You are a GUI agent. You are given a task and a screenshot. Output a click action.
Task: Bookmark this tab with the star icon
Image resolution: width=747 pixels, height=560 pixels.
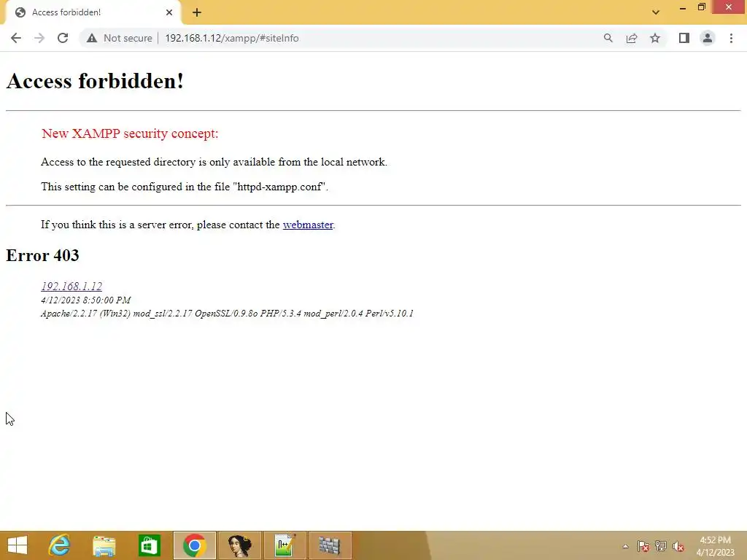point(655,38)
